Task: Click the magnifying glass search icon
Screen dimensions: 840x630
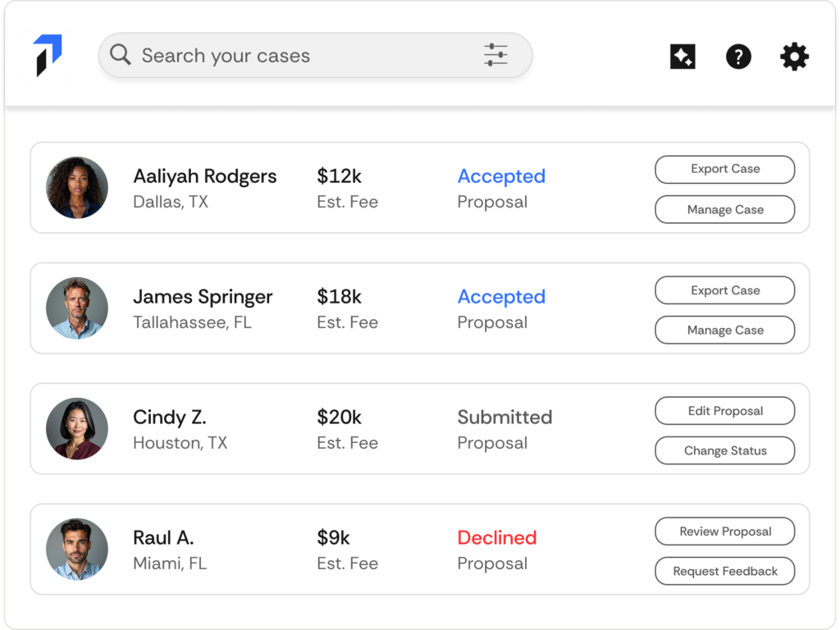Action: pyautogui.click(x=120, y=55)
